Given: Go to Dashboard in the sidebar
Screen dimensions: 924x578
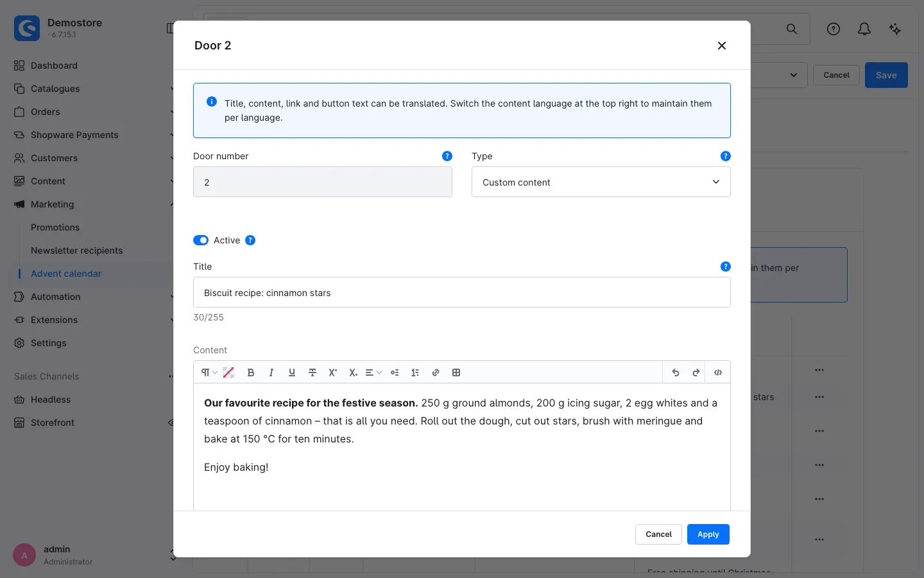Looking at the screenshot, I should [54, 66].
